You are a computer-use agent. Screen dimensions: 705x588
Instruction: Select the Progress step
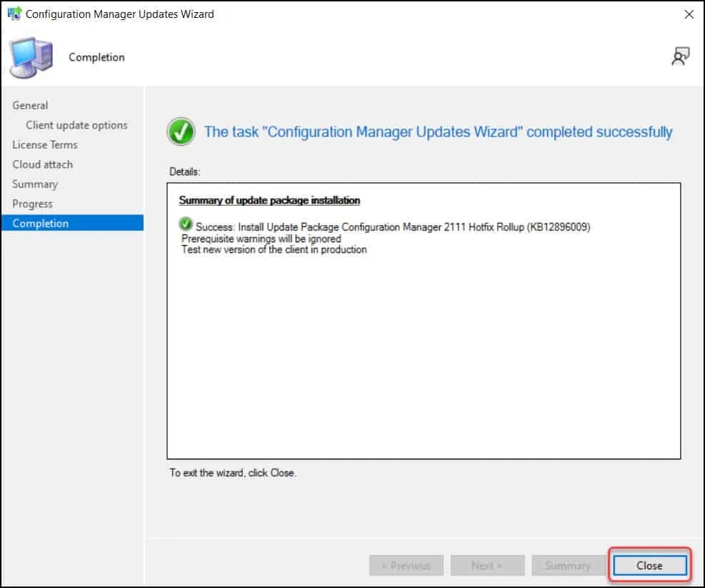32,204
